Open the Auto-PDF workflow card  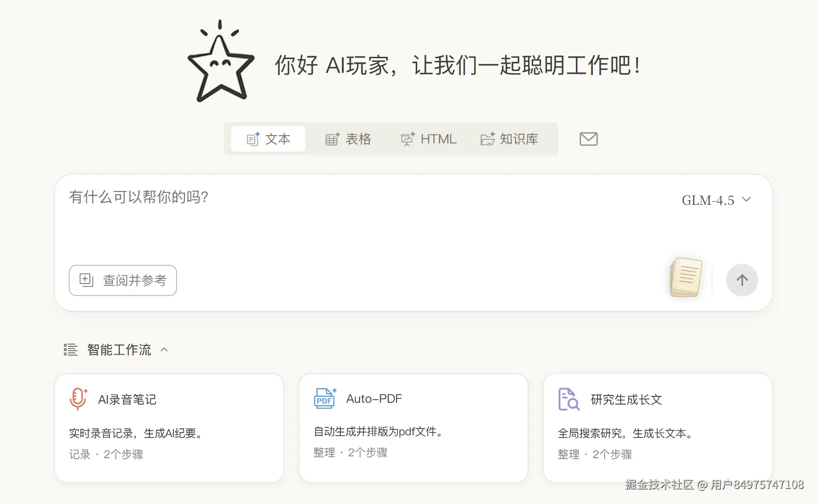click(x=413, y=427)
